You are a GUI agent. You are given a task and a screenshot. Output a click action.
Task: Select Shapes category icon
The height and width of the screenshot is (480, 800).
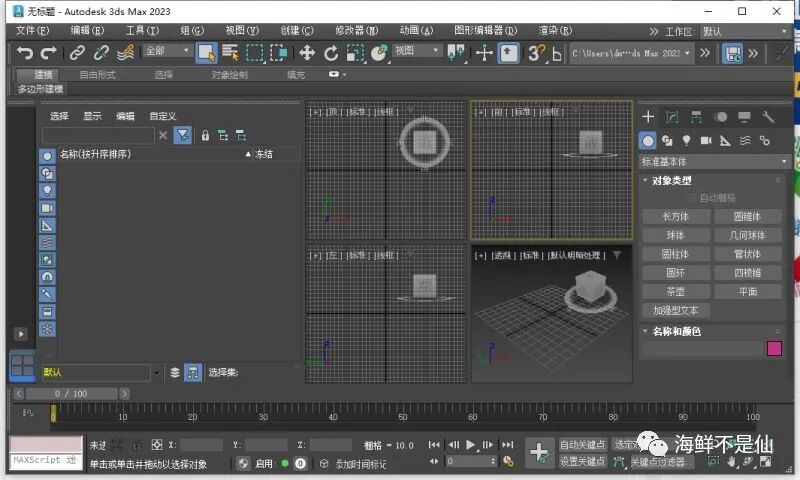click(667, 140)
